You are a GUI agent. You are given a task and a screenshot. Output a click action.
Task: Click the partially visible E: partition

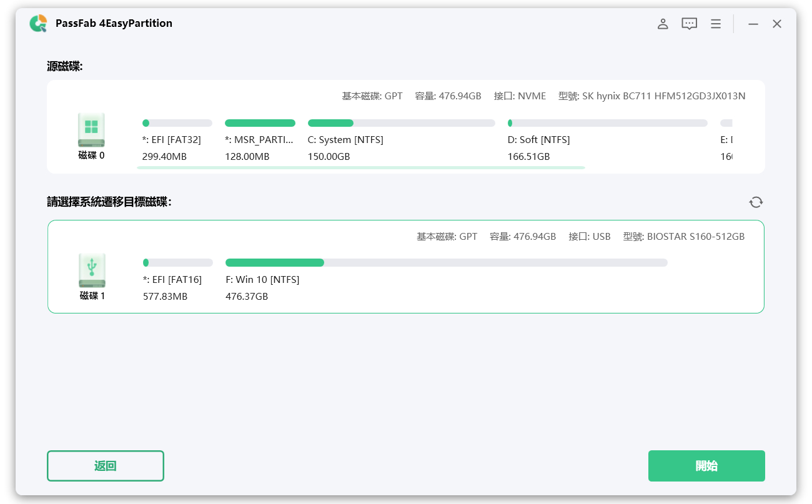tap(726, 139)
